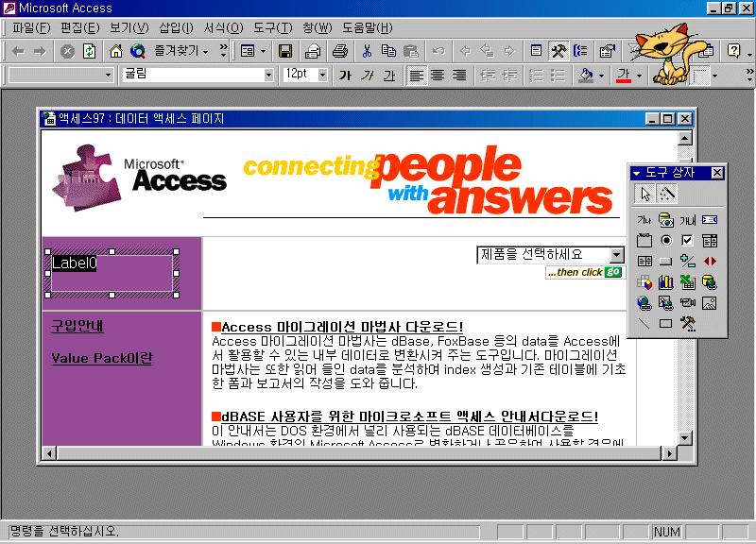This screenshot has width=756, height=544.
Task: Select the Label0 control on the page
Action: pyautogui.click(x=112, y=273)
